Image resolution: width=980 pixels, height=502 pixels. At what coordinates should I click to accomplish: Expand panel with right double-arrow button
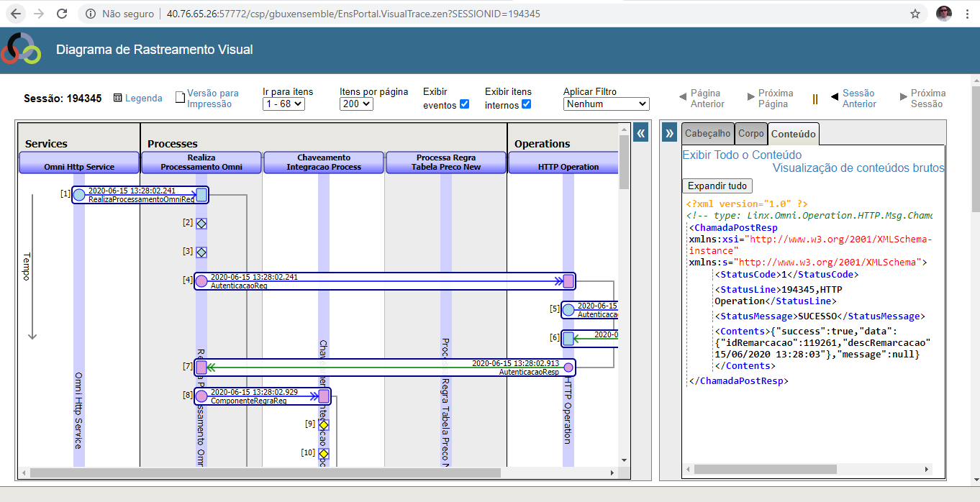[x=669, y=132]
